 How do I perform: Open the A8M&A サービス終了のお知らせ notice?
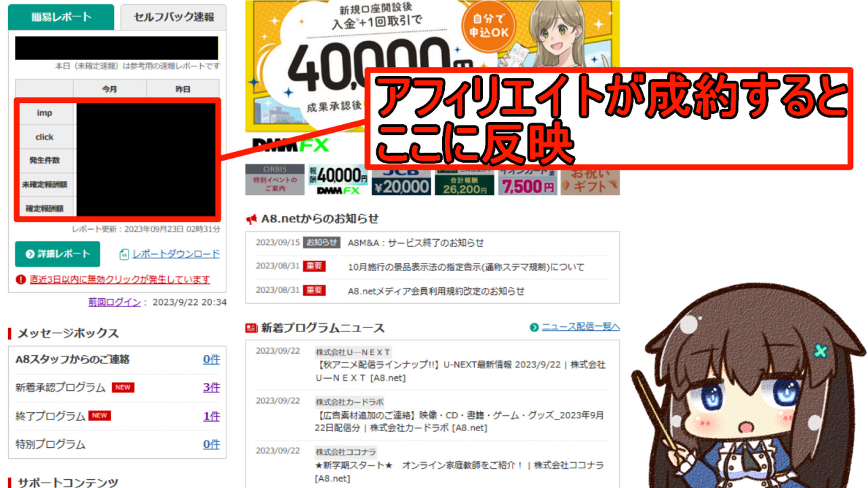tap(416, 243)
